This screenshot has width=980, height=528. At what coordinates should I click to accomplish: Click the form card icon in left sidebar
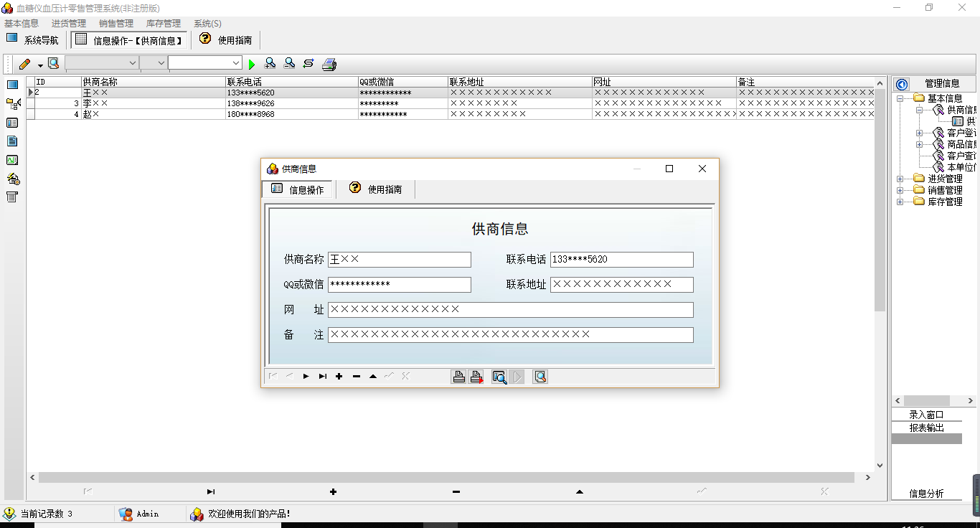(12, 123)
